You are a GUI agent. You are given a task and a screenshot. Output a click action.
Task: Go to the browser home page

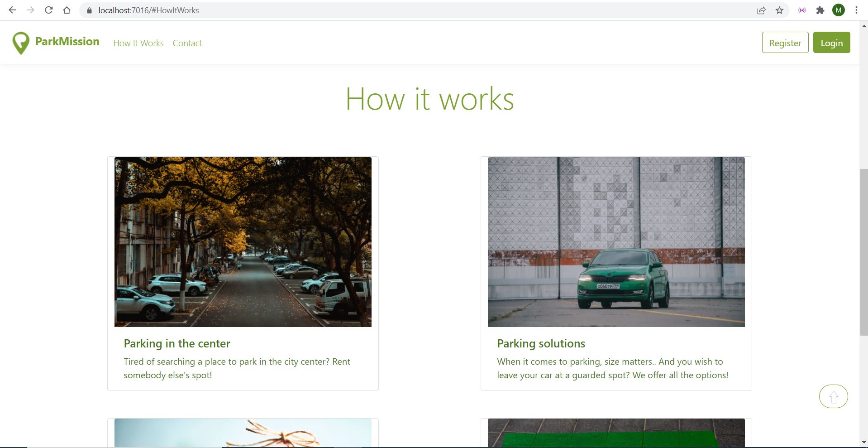point(67,10)
